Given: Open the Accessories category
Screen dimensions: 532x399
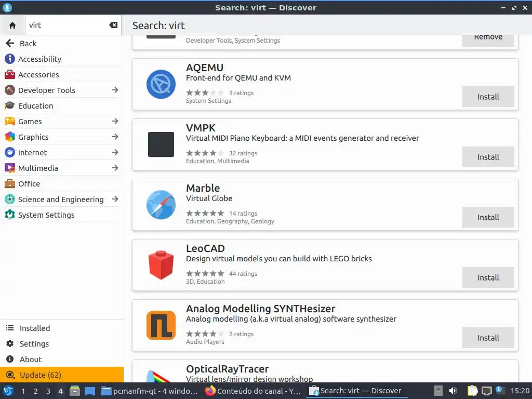Looking at the screenshot, I should pos(62,75).
